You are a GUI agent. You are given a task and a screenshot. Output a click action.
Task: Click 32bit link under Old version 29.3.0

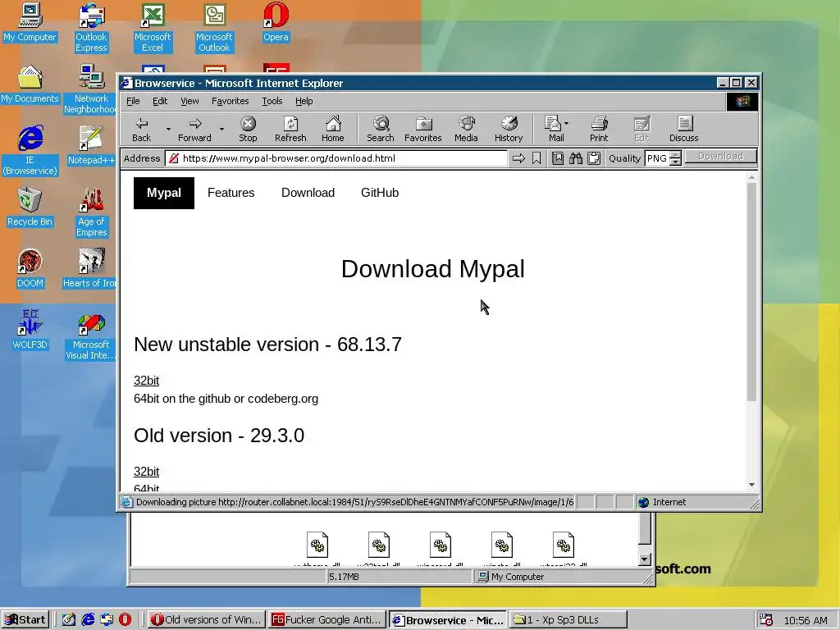(x=146, y=472)
